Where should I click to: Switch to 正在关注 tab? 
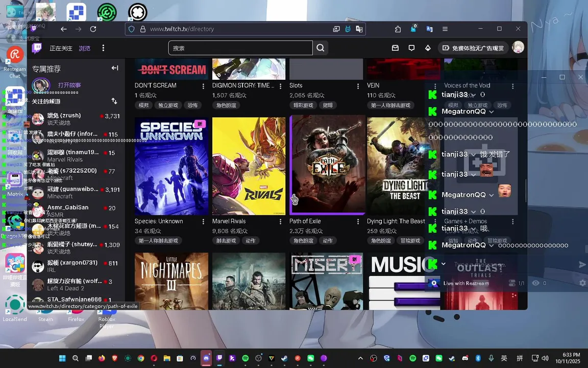61,48
